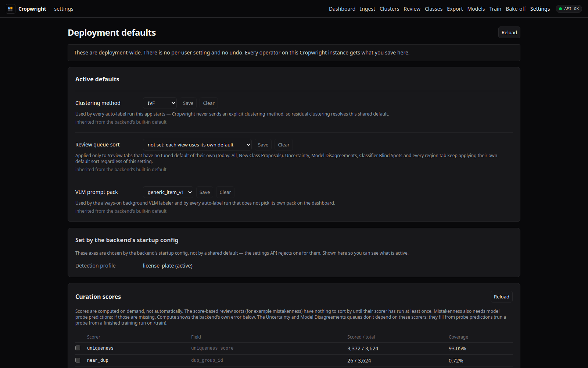Click the near_dup scorer name

pyautogui.click(x=97, y=360)
